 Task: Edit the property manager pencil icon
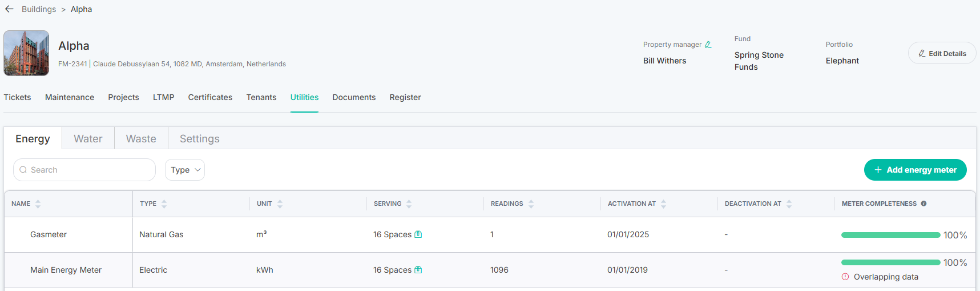tap(708, 45)
